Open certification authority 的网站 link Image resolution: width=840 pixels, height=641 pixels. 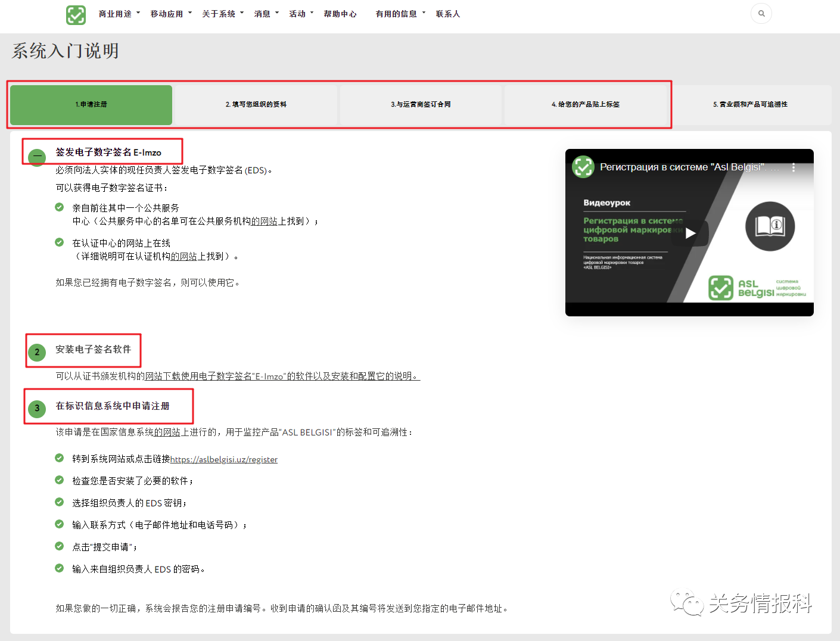point(184,256)
